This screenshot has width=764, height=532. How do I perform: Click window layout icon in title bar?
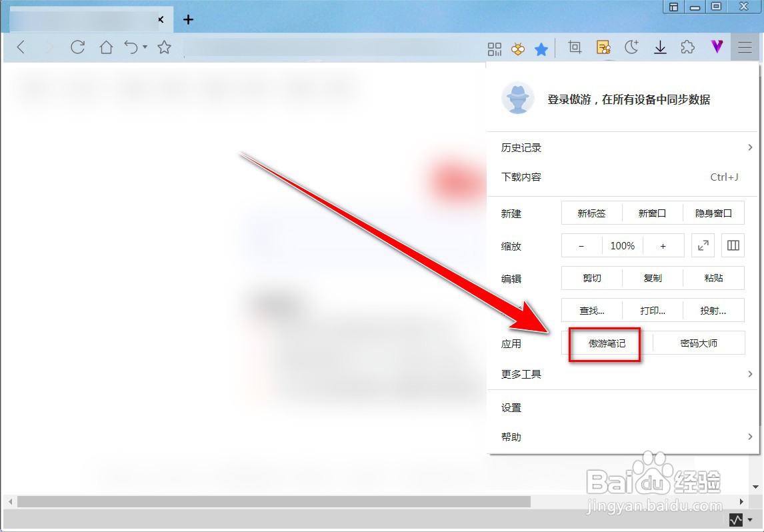click(674, 7)
